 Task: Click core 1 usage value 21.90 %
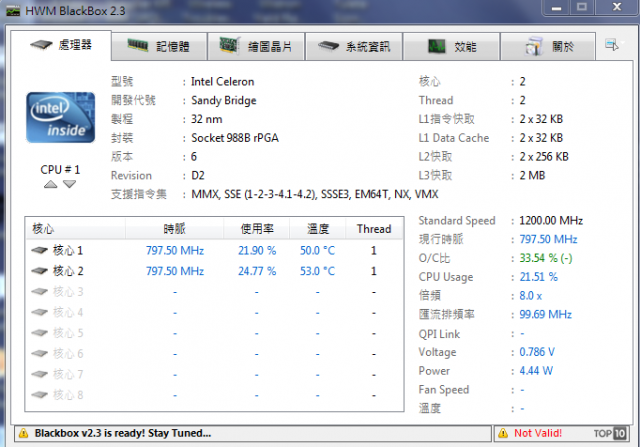click(x=257, y=250)
